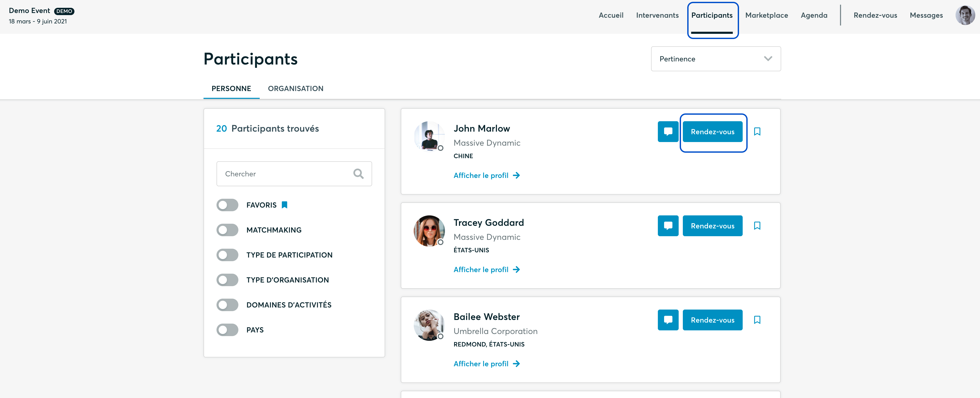980x398 pixels.
Task: Click John Marlow's profile photo
Action: pos(429,137)
